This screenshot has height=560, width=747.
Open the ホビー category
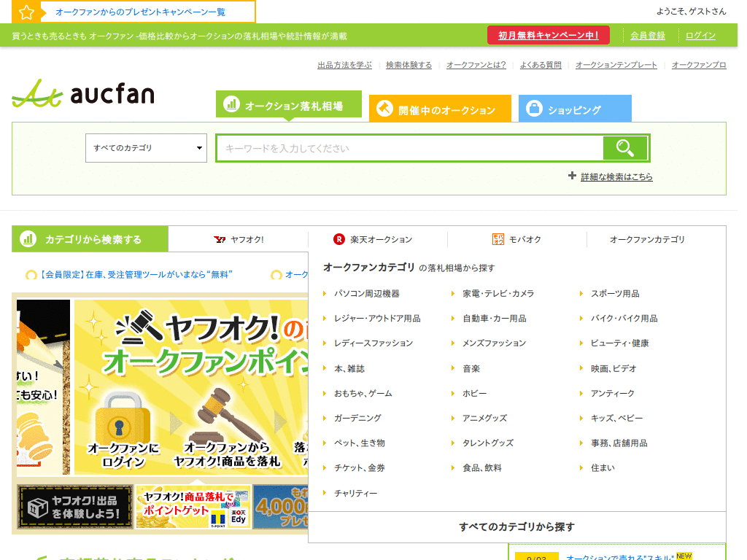(x=474, y=393)
